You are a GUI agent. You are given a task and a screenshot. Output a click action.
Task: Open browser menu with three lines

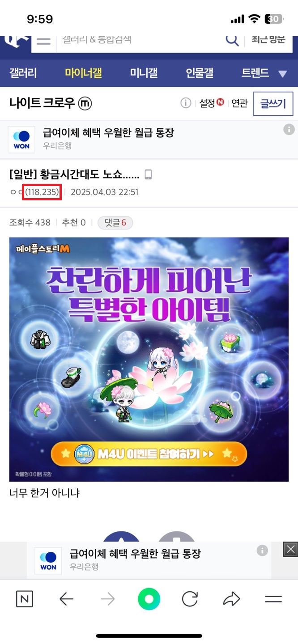pyautogui.click(x=273, y=599)
